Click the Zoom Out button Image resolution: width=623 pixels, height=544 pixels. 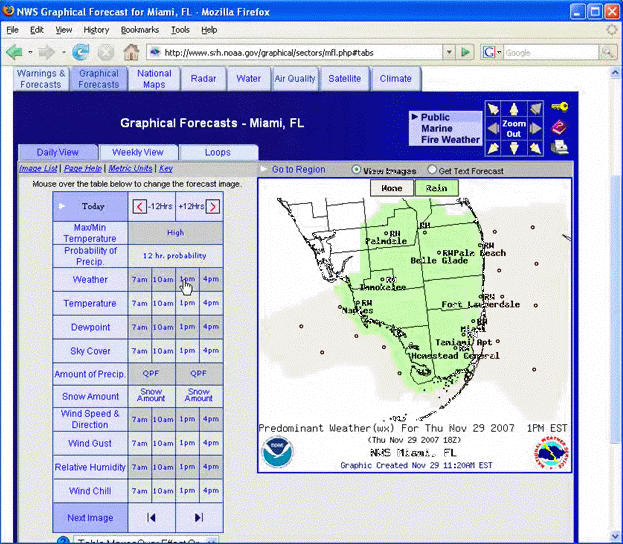click(514, 128)
